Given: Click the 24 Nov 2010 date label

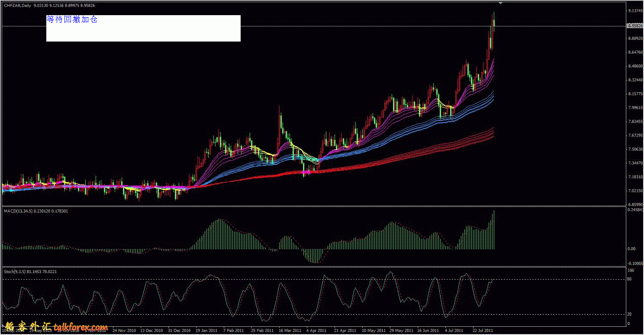Looking at the screenshot, I should 124,330.
